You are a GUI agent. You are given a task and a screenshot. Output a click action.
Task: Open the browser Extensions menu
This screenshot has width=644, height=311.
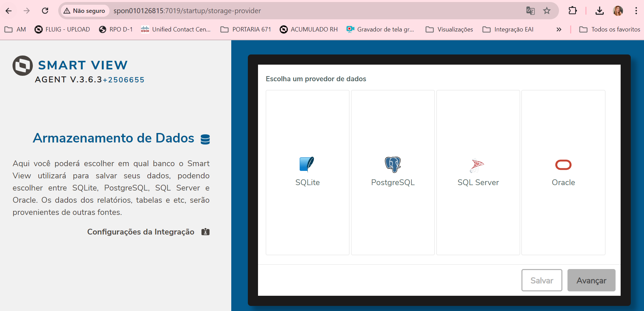573,11
